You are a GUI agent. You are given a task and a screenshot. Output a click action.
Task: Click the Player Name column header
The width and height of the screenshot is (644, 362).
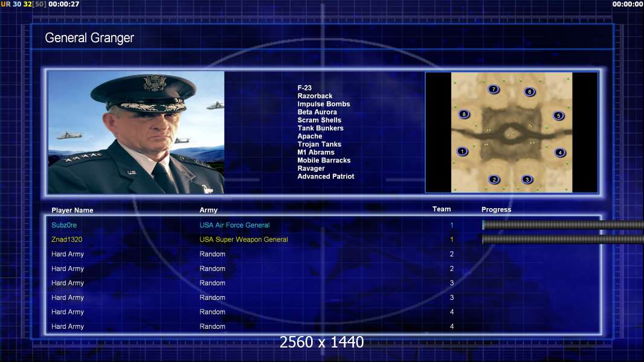click(x=72, y=211)
